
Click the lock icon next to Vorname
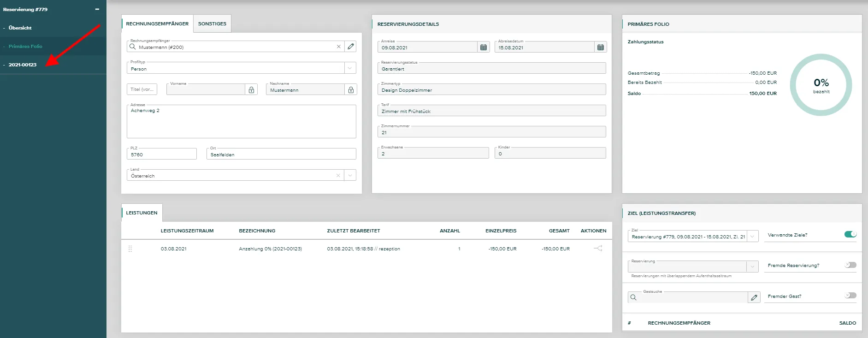point(251,90)
